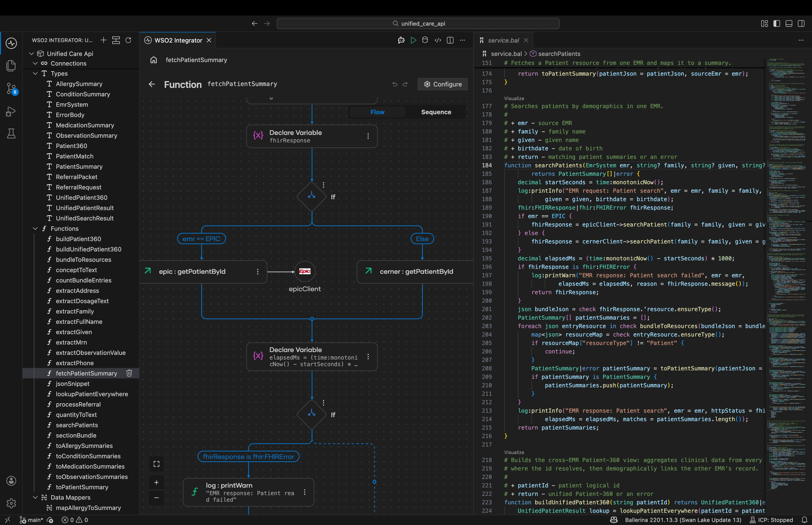Viewport: 812px width, 525px height.
Task: Add a new artifact with the plus icon
Action: pyautogui.click(x=104, y=40)
